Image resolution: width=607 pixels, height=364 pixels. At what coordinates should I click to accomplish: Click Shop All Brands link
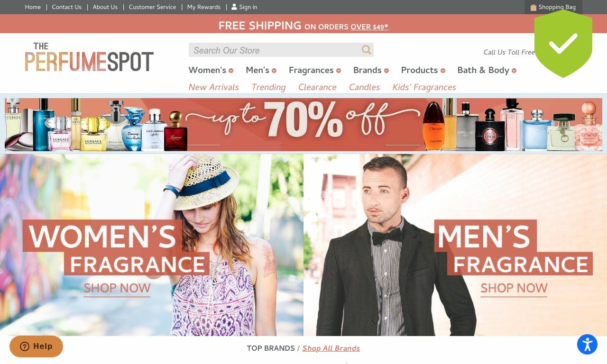click(x=331, y=348)
